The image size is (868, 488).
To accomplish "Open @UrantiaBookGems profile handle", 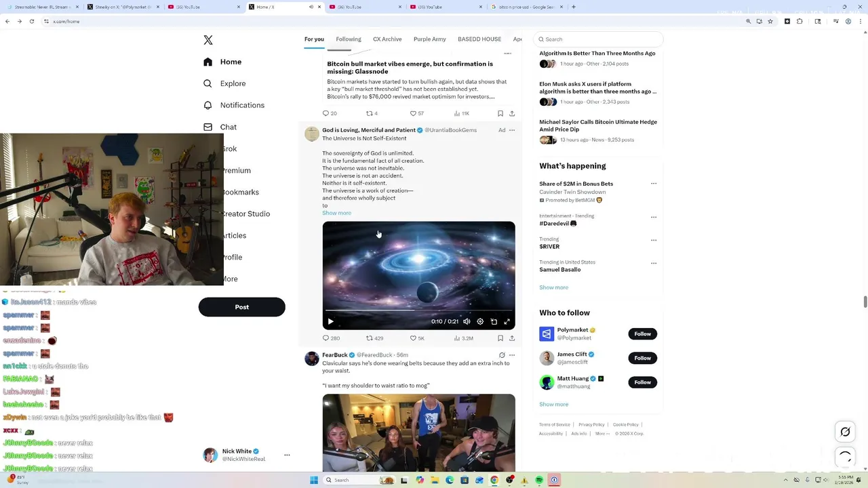I will pyautogui.click(x=451, y=130).
